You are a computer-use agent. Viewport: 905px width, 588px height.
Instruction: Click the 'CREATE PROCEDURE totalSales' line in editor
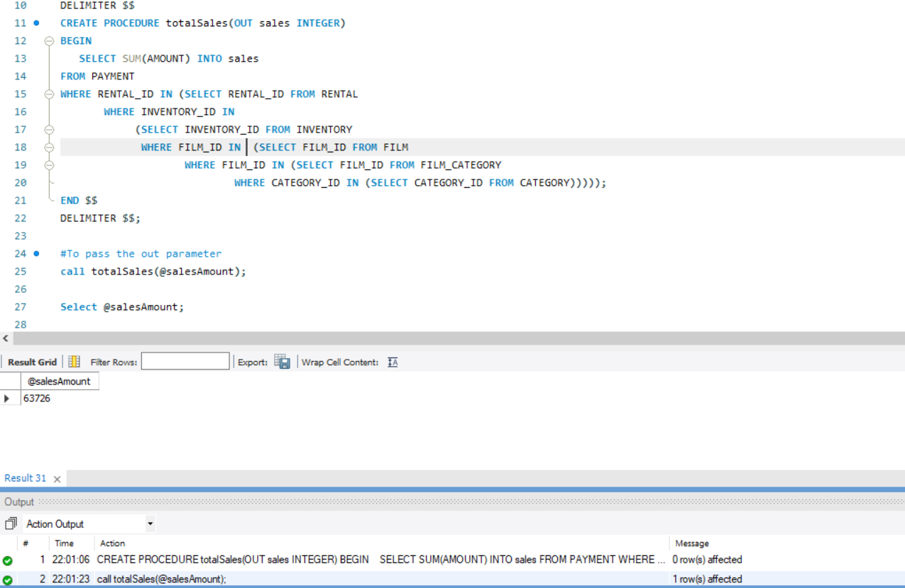click(x=203, y=23)
